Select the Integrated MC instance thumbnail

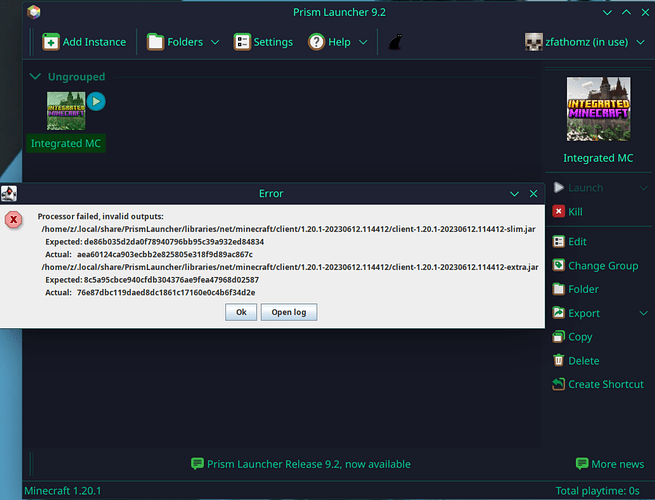66,111
